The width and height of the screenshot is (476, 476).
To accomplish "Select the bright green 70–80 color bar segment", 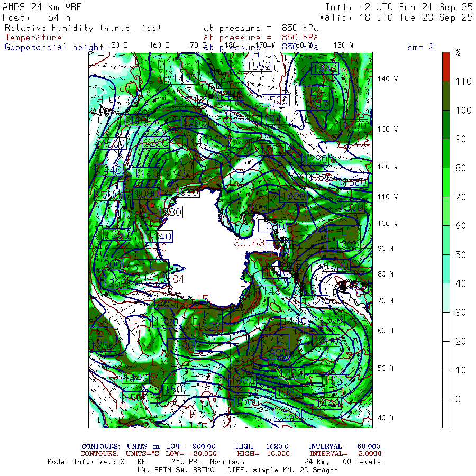I will click(x=446, y=182).
